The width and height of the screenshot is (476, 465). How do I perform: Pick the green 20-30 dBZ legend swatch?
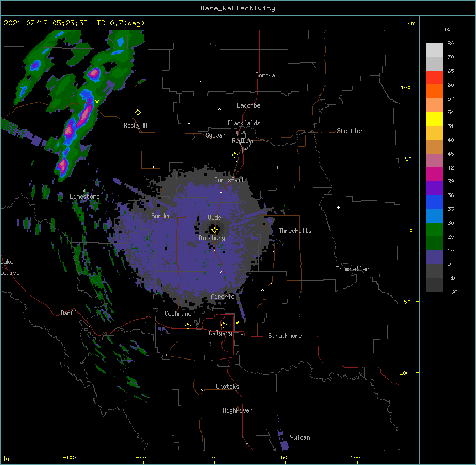434,230
